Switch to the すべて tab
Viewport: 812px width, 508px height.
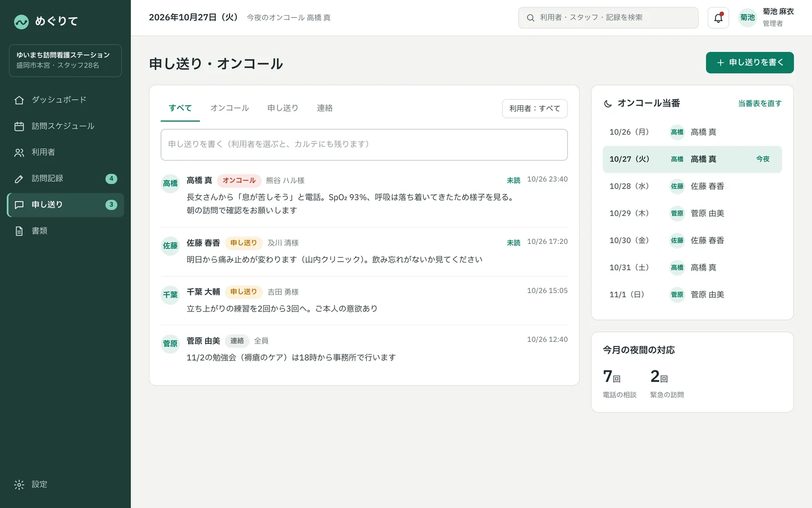[x=180, y=108]
